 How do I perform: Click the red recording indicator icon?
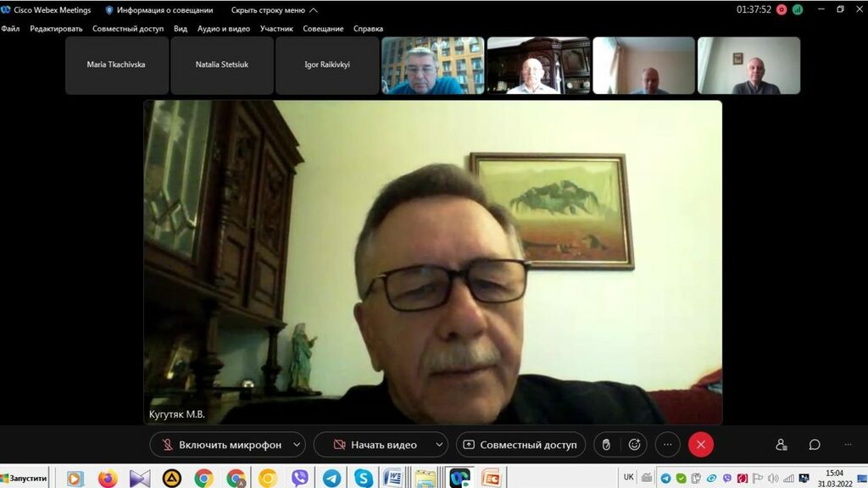[x=782, y=10]
